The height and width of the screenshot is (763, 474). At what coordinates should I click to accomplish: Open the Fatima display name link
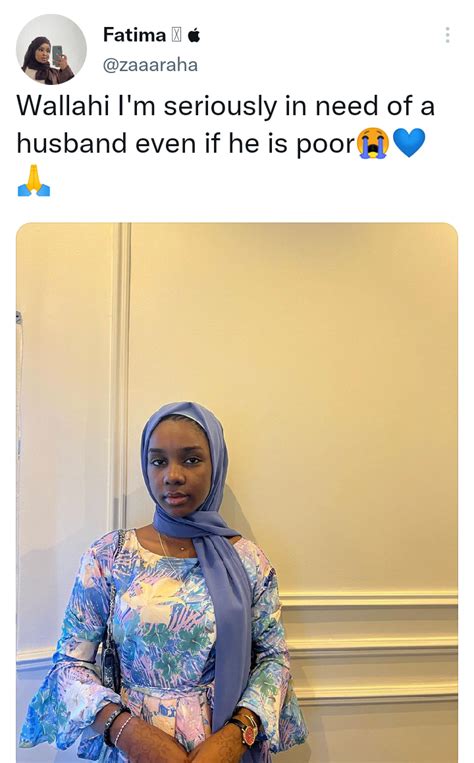pos(134,36)
